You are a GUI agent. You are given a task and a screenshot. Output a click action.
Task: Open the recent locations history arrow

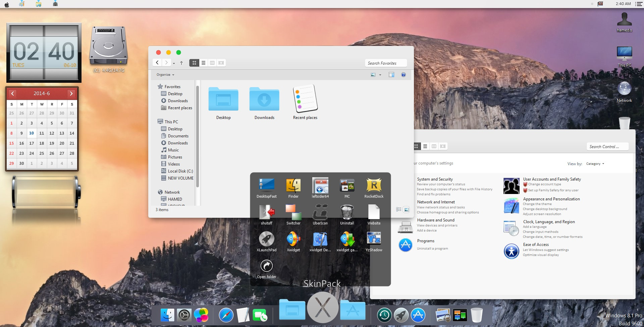(x=174, y=63)
